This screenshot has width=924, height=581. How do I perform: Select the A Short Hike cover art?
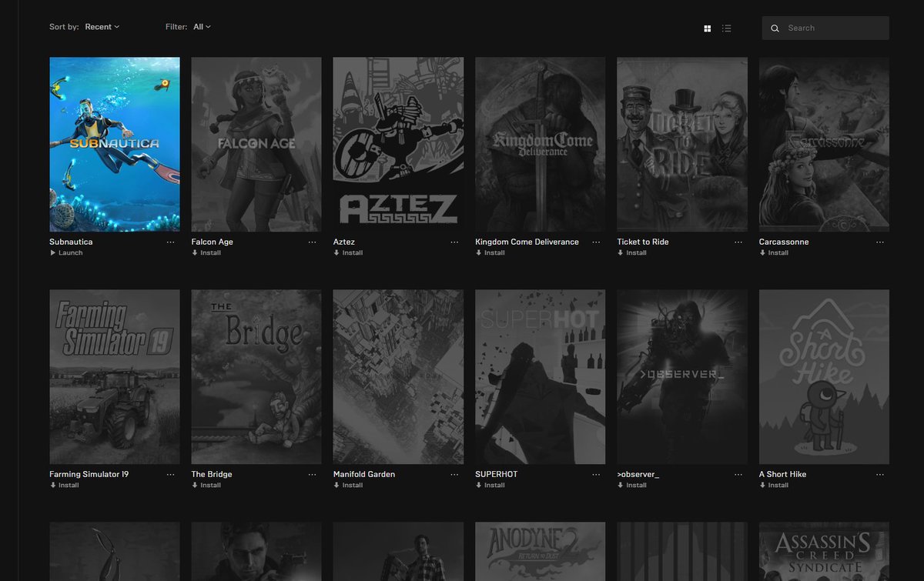click(824, 376)
